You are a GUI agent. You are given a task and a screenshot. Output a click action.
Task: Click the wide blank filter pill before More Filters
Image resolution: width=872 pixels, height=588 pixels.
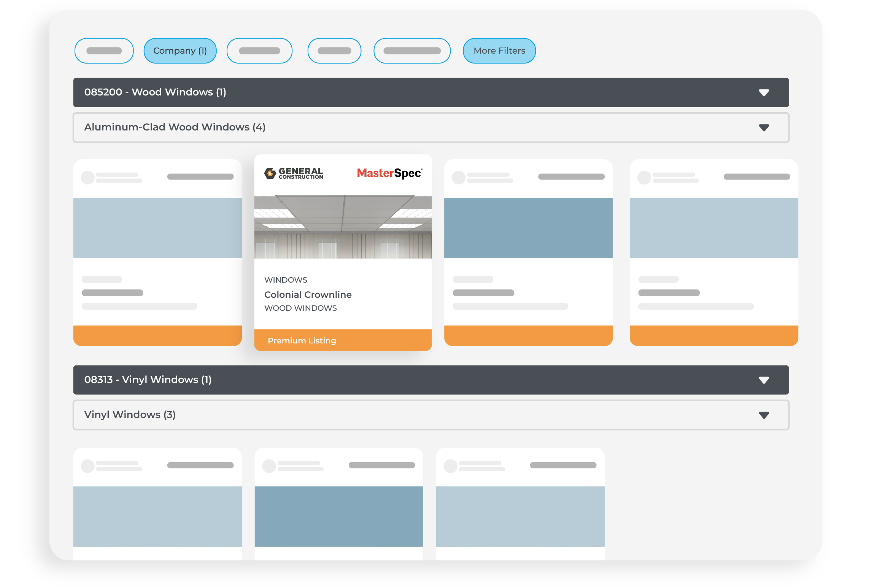click(412, 51)
